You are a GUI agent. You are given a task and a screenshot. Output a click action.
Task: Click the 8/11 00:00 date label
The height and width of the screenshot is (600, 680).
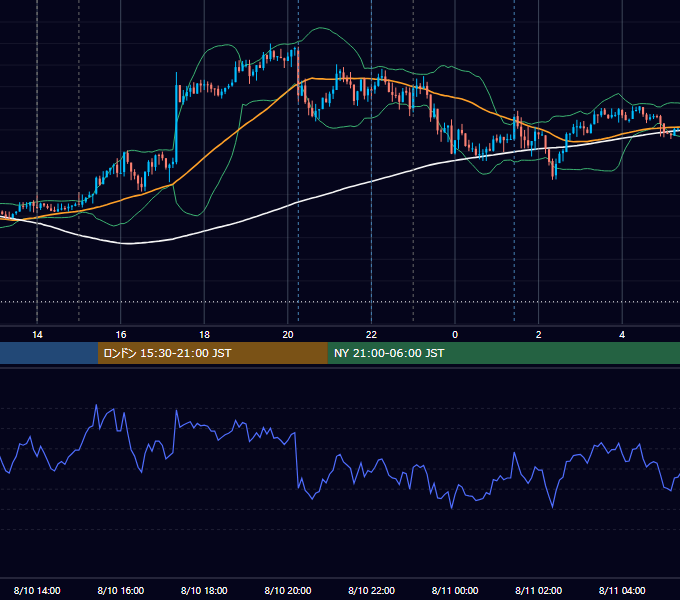[455, 590]
